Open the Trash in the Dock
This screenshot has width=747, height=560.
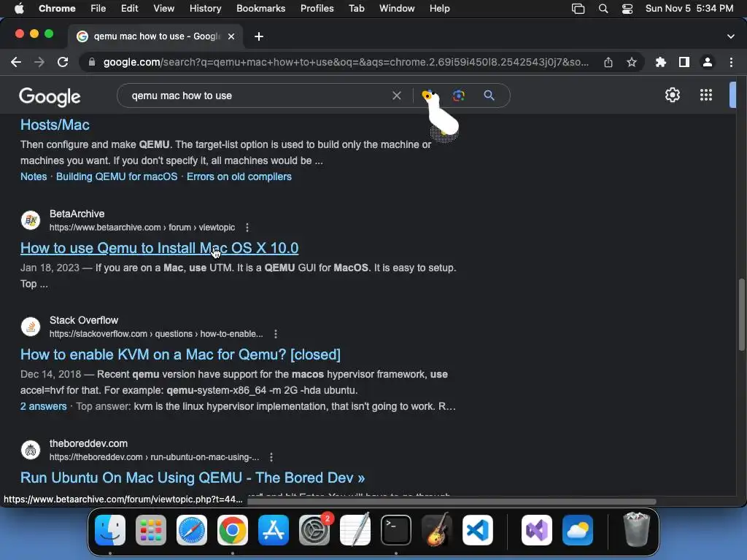coord(636,530)
